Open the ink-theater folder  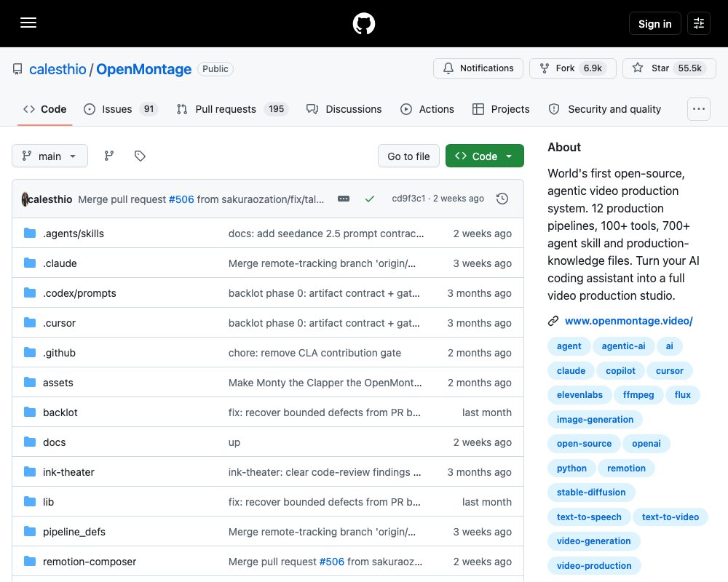pyautogui.click(x=68, y=472)
